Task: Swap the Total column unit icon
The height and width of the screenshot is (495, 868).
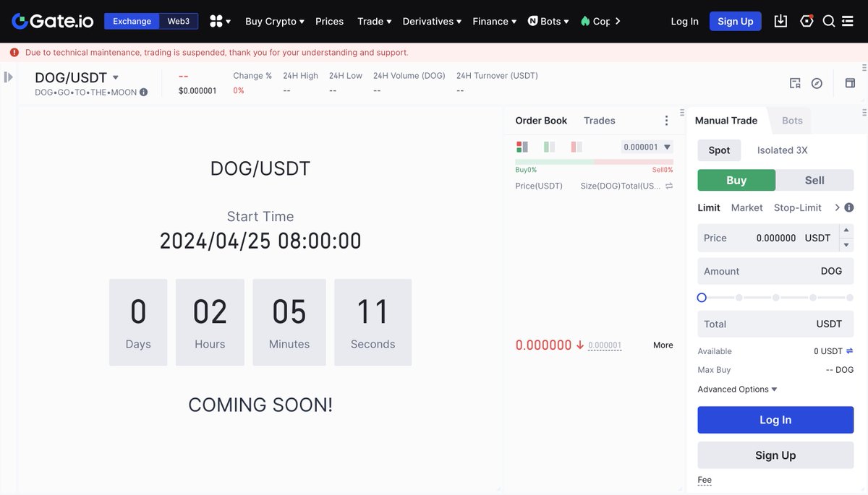Action: point(669,186)
